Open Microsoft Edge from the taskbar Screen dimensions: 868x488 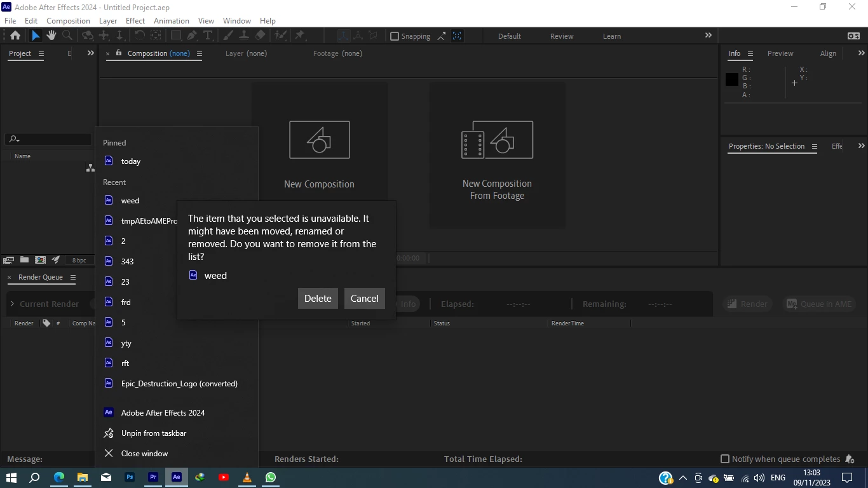click(59, 477)
